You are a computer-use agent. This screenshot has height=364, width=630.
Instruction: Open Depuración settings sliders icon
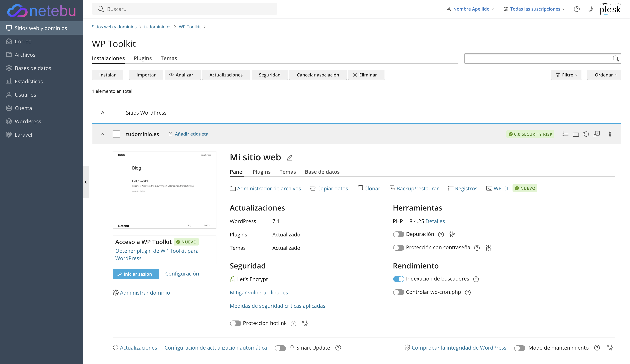pyautogui.click(x=452, y=234)
